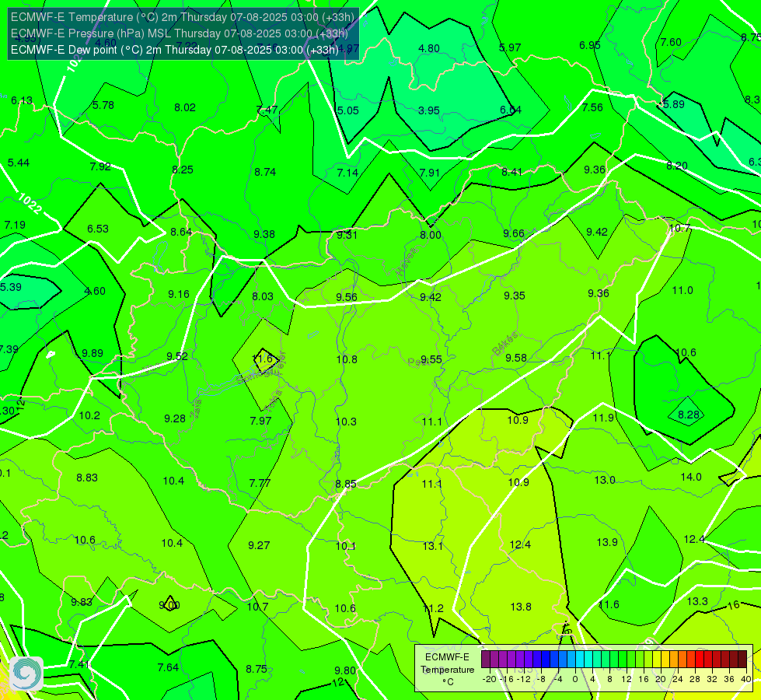
Task: Click the map value 8.41
Action: point(512,172)
